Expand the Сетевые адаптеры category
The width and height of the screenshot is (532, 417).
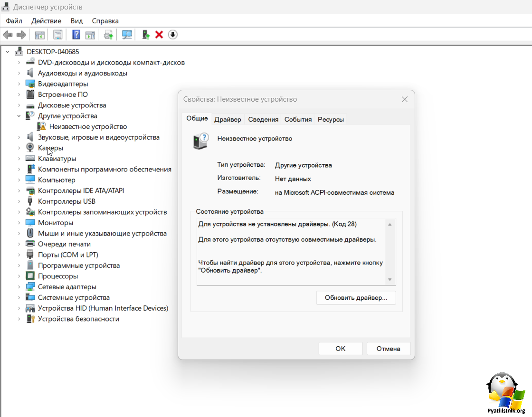coord(19,287)
